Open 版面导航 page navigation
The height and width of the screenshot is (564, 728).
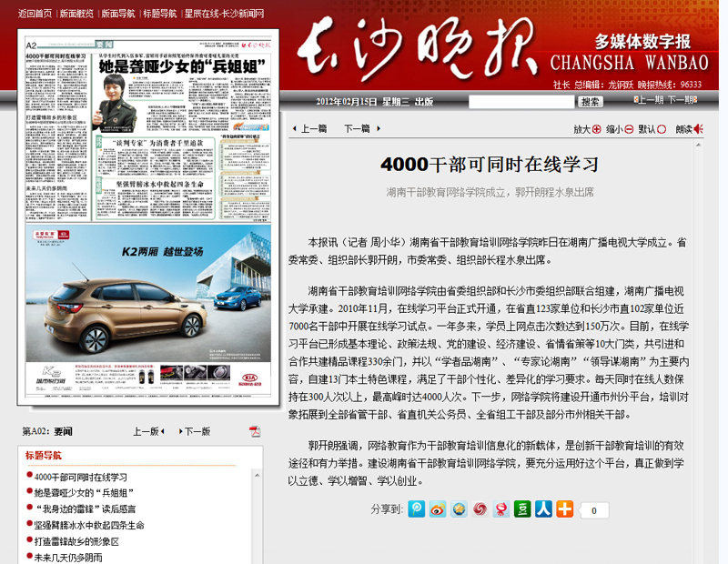[x=118, y=14]
